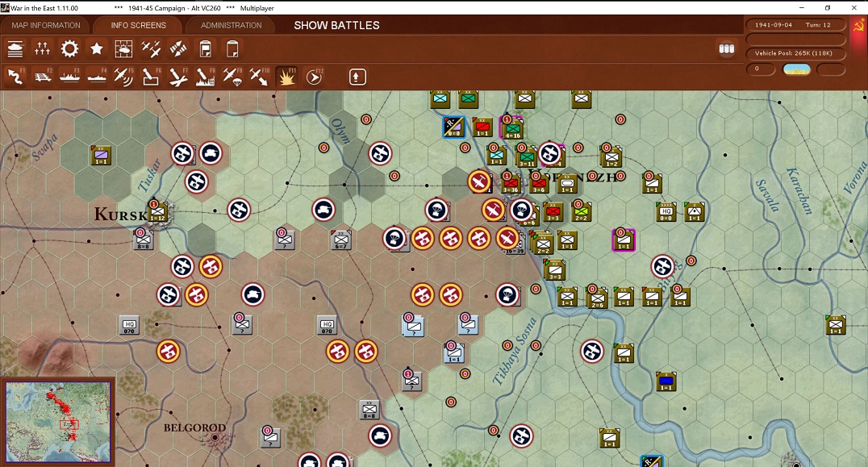Viewport: 868px width, 467px height.
Task: Select F5 air recon mode
Action: click(123, 77)
